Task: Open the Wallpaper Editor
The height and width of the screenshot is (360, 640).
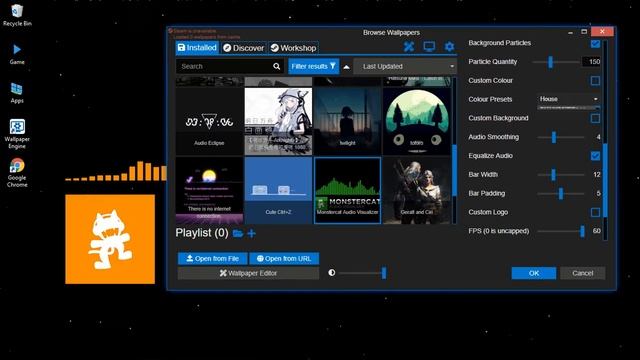Action: 248,273
